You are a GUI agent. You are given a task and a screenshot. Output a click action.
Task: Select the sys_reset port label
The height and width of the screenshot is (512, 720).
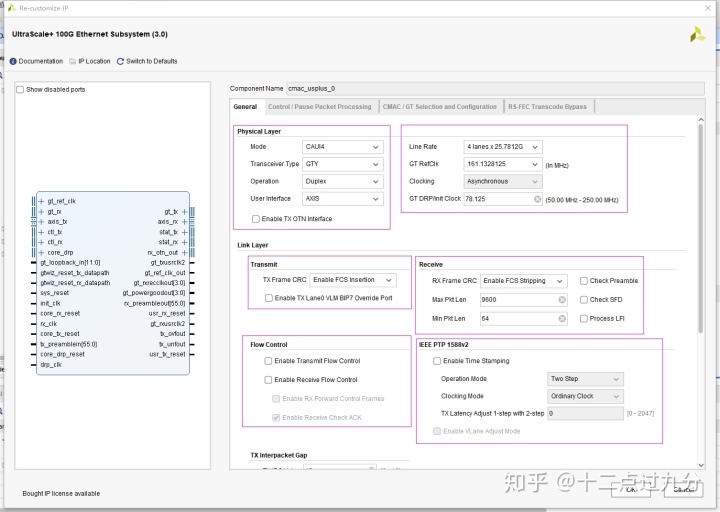pyautogui.click(x=55, y=293)
